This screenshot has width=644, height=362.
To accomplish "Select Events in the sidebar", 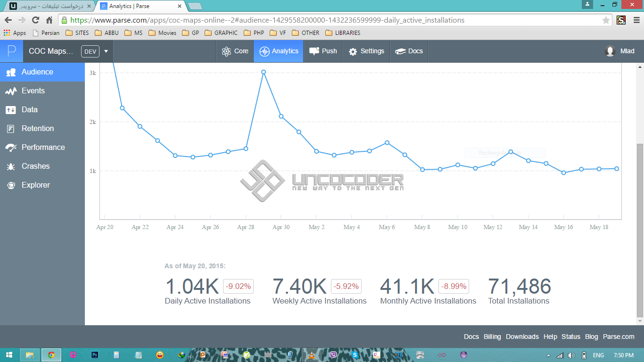I will tap(42, 91).
